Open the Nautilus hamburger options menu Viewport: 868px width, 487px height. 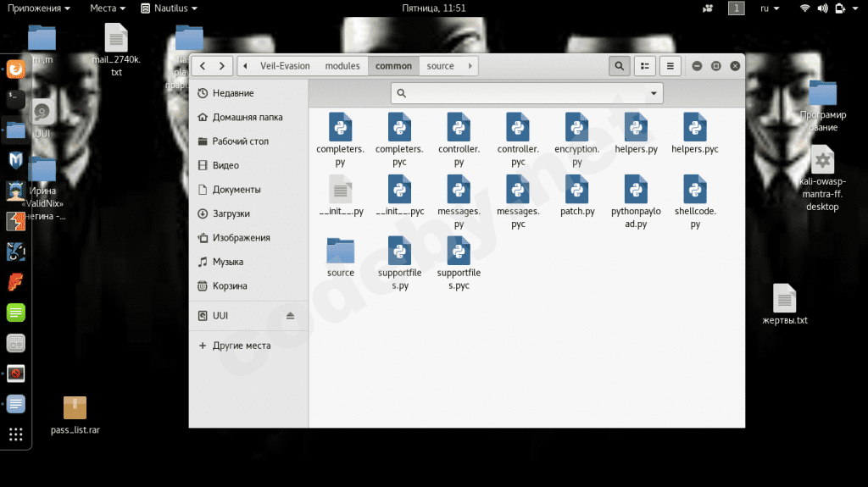coord(670,66)
